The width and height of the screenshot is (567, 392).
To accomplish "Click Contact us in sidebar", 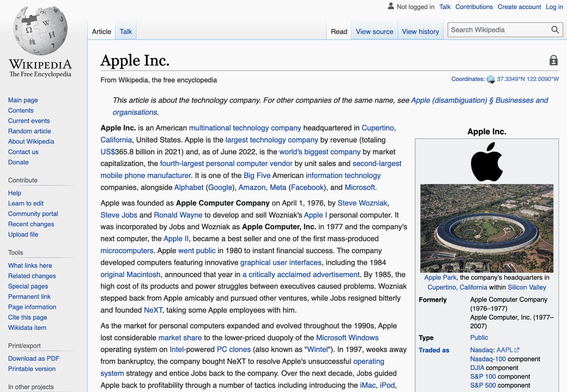I will coord(23,152).
